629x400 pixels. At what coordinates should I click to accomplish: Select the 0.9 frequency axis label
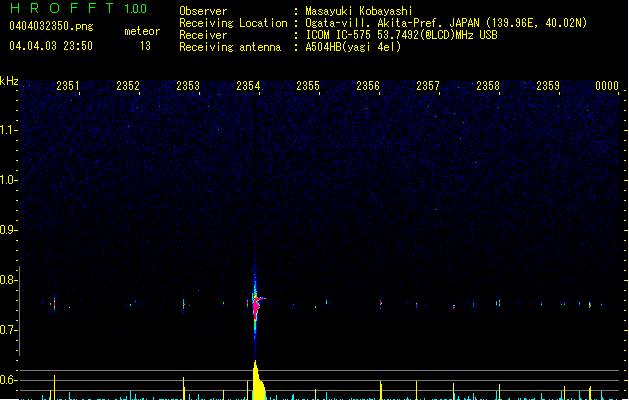9,230
